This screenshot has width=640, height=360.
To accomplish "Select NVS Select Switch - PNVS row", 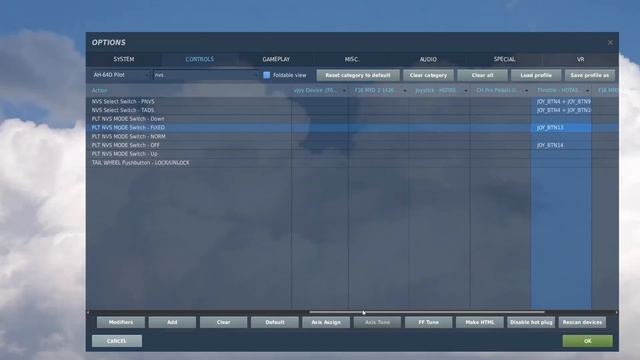I will 352,101.
